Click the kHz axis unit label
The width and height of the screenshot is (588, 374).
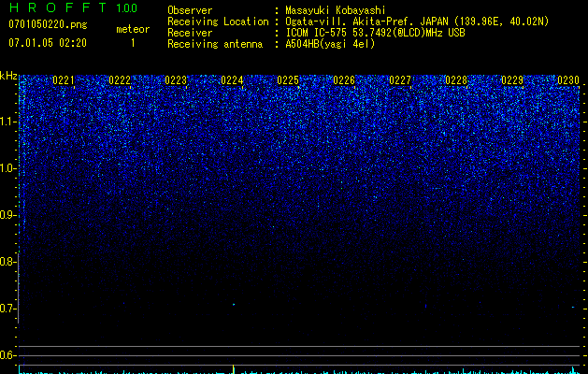(x=8, y=76)
